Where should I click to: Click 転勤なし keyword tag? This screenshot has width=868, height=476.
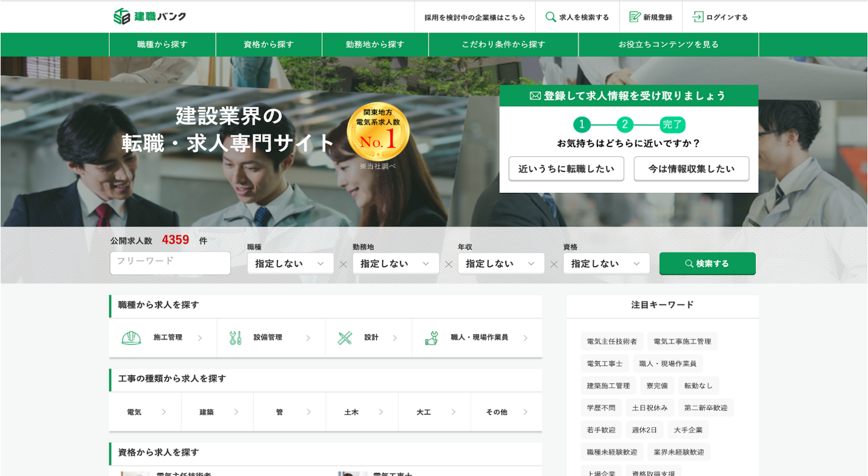tap(699, 386)
